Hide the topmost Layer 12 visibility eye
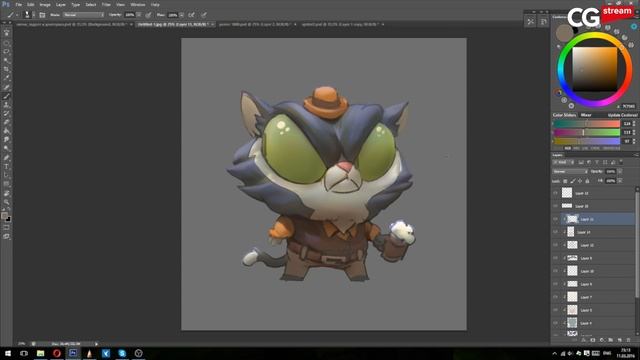The height and width of the screenshot is (360, 640). click(x=556, y=193)
